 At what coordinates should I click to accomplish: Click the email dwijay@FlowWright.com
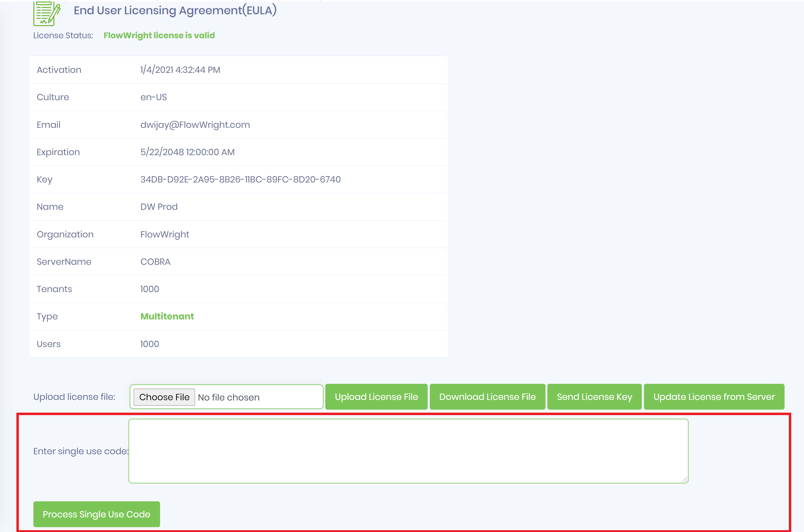(x=195, y=124)
